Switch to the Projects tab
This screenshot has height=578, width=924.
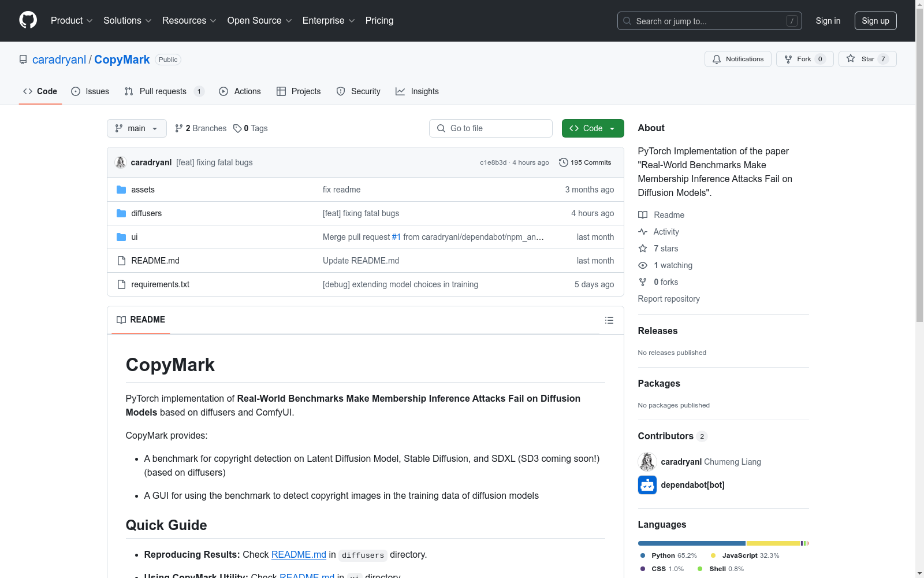[299, 91]
